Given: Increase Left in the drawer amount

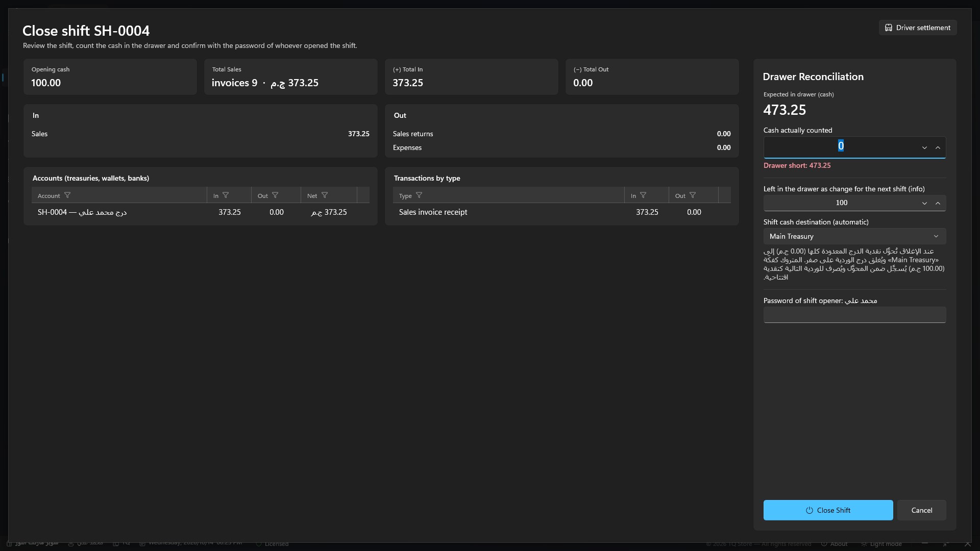Looking at the screenshot, I should pos(938,203).
